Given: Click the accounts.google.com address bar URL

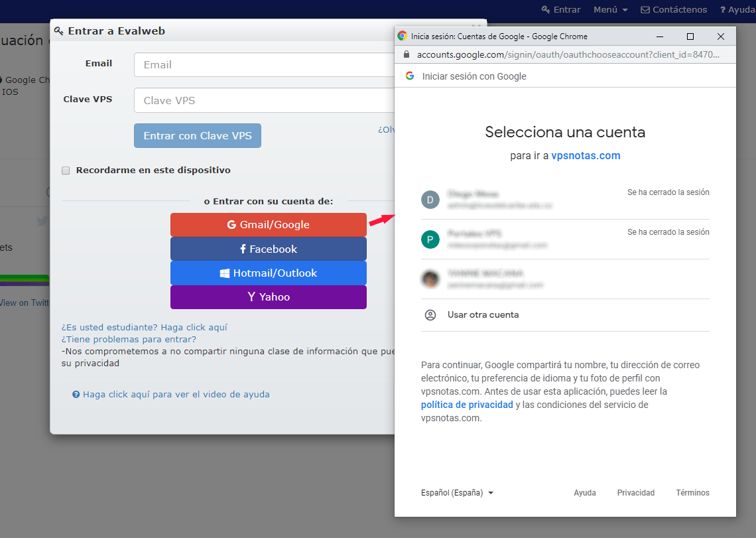Looking at the screenshot, I should coord(568,54).
